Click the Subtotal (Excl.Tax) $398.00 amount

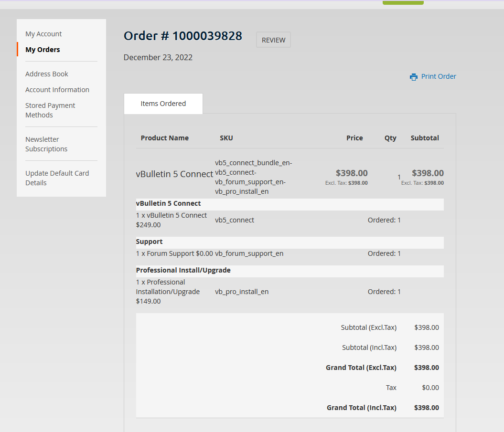pyautogui.click(x=427, y=327)
